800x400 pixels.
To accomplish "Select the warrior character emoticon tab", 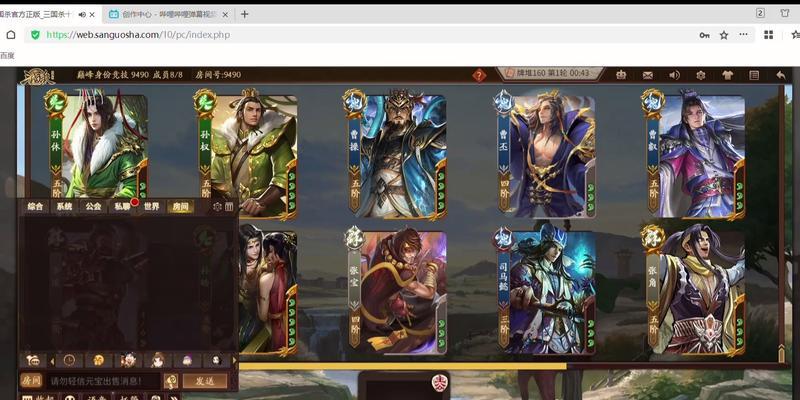I will [128, 360].
